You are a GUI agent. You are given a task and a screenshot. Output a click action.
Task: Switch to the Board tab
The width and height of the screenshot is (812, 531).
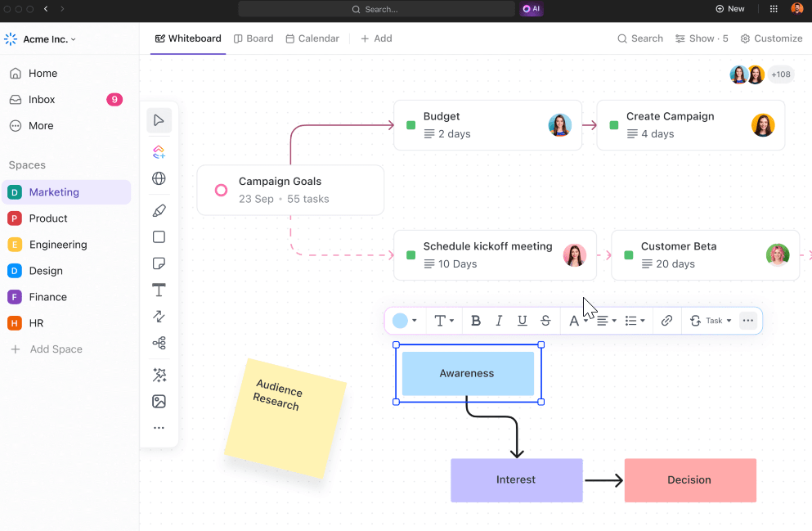253,38
